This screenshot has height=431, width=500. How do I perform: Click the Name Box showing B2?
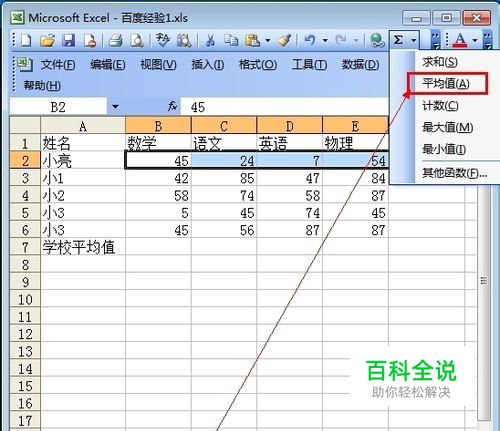(58, 107)
